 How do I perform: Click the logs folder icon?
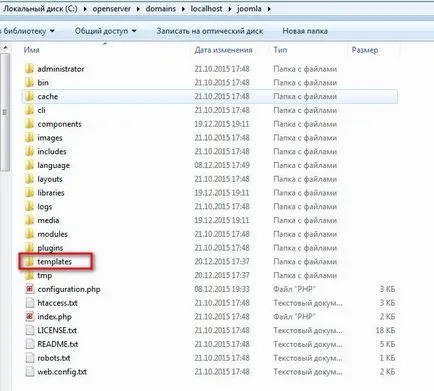[x=29, y=207]
